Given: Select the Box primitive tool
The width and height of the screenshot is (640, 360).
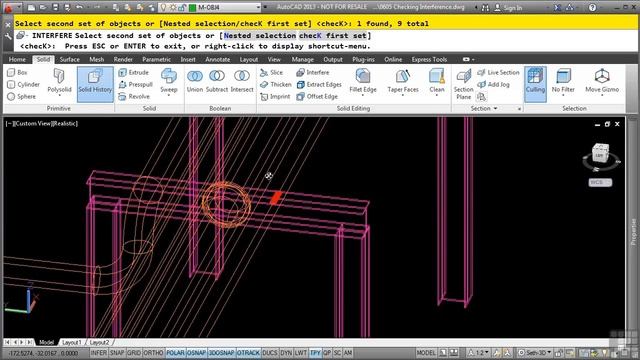Looking at the screenshot, I should [17, 72].
